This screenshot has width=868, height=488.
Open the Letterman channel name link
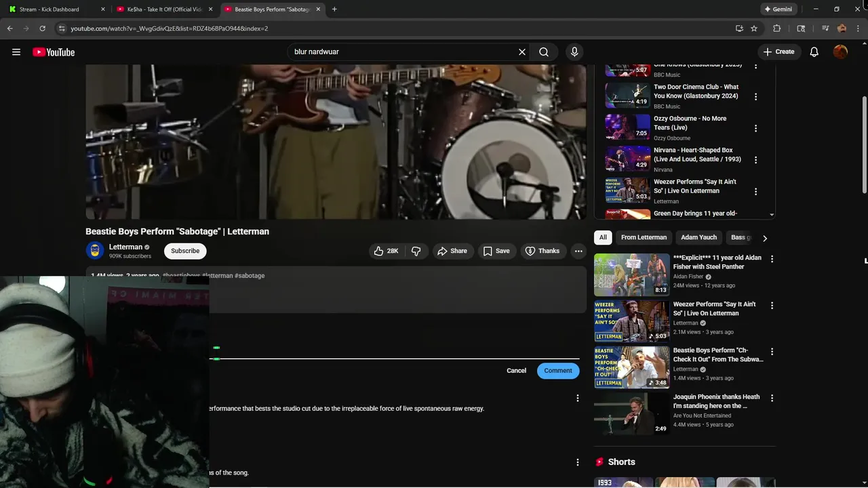pyautogui.click(x=125, y=247)
